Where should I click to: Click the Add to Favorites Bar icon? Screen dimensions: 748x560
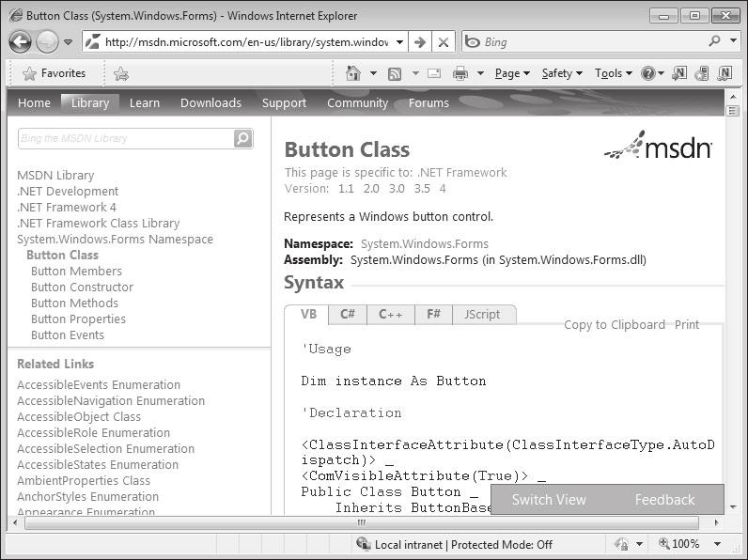(121, 74)
